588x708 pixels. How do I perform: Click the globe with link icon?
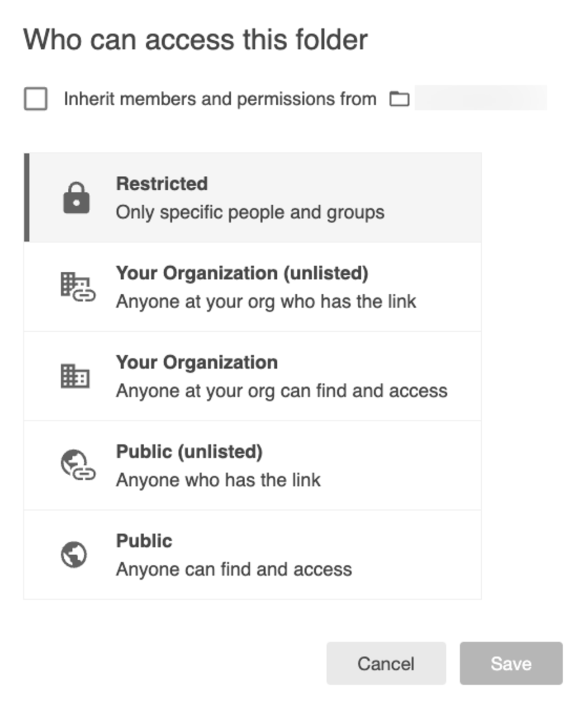click(x=78, y=465)
